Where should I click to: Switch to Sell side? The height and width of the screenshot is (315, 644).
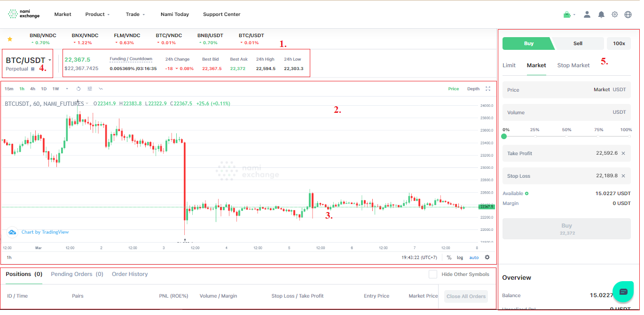tap(578, 43)
